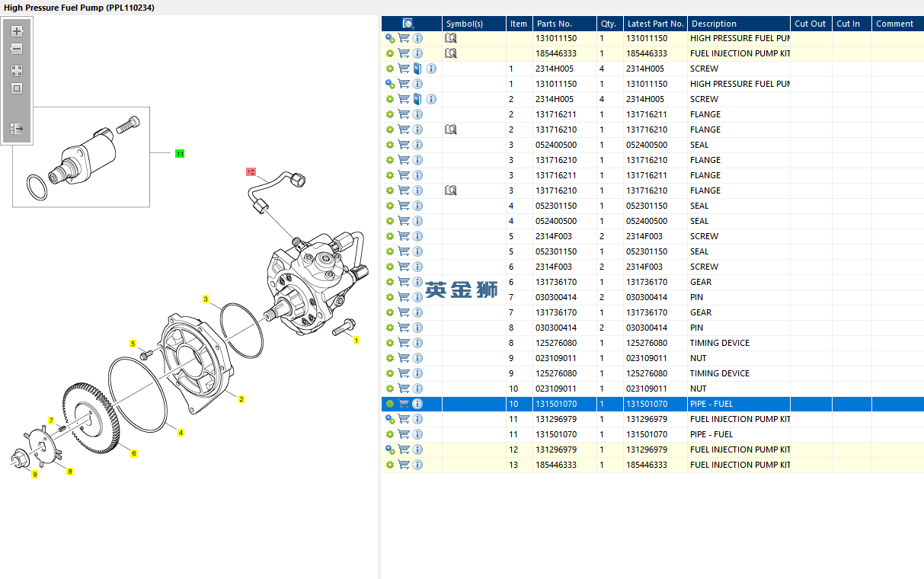Sort by Symbol(s) column header
924x579 pixels.
coord(474,24)
